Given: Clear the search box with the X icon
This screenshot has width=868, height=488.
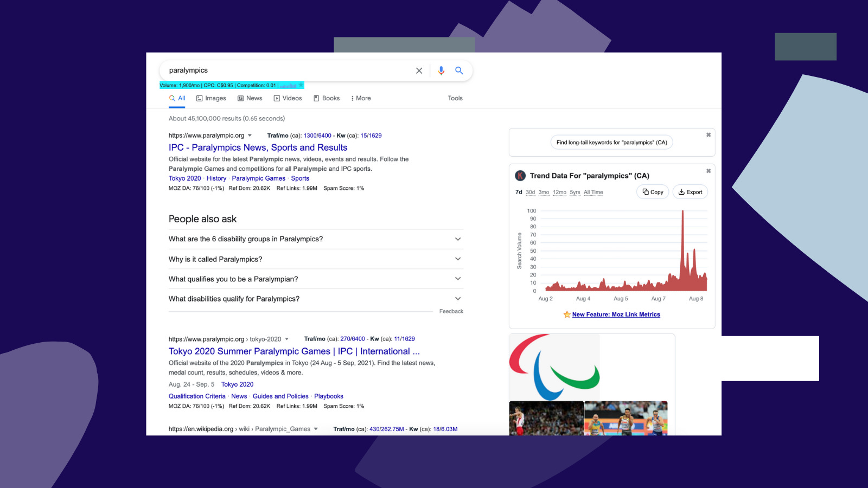Looking at the screenshot, I should [x=419, y=70].
